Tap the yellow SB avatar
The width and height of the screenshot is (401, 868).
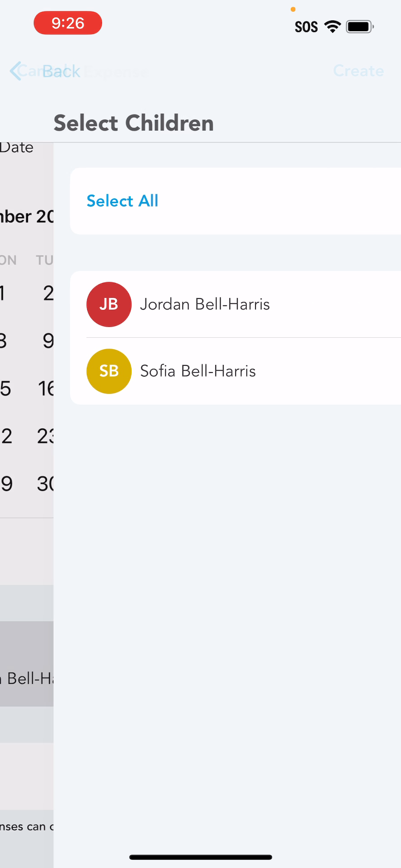pos(109,371)
